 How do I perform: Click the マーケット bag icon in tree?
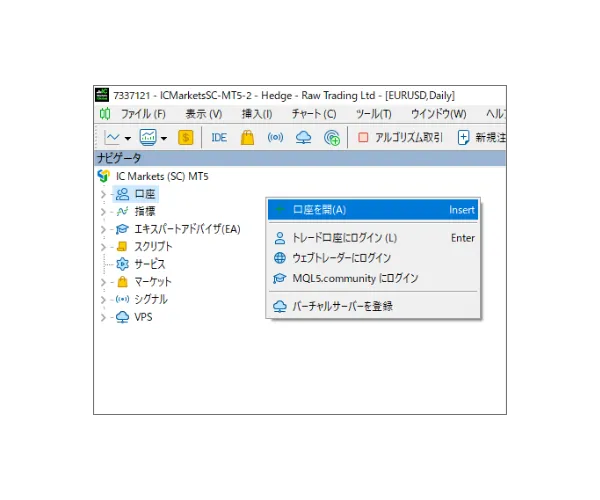[x=122, y=282]
